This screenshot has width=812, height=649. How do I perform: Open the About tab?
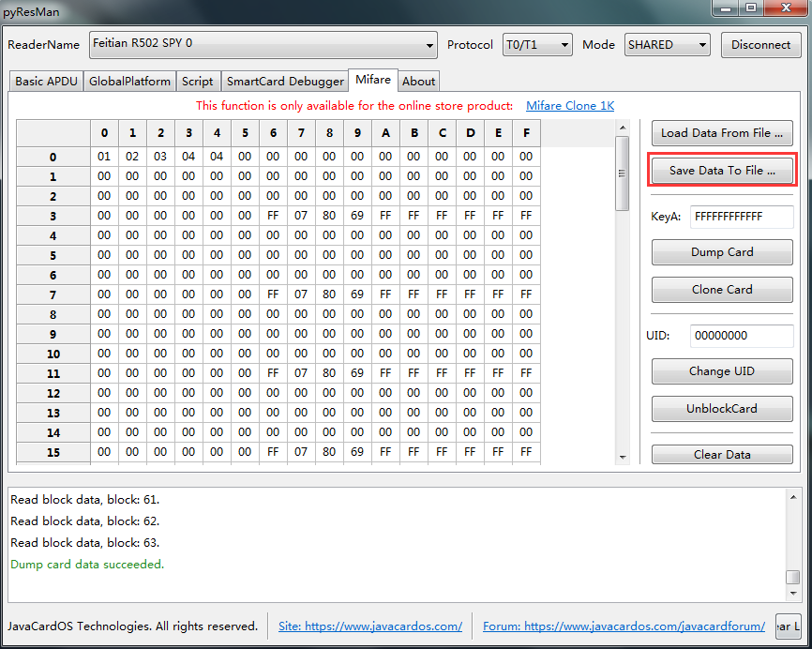pyautogui.click(x=418, y=82)
